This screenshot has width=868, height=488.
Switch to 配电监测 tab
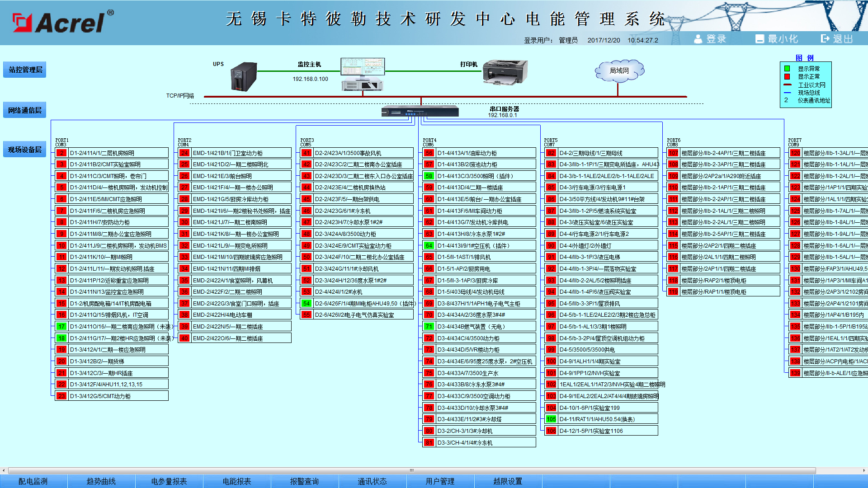(33, 481)
